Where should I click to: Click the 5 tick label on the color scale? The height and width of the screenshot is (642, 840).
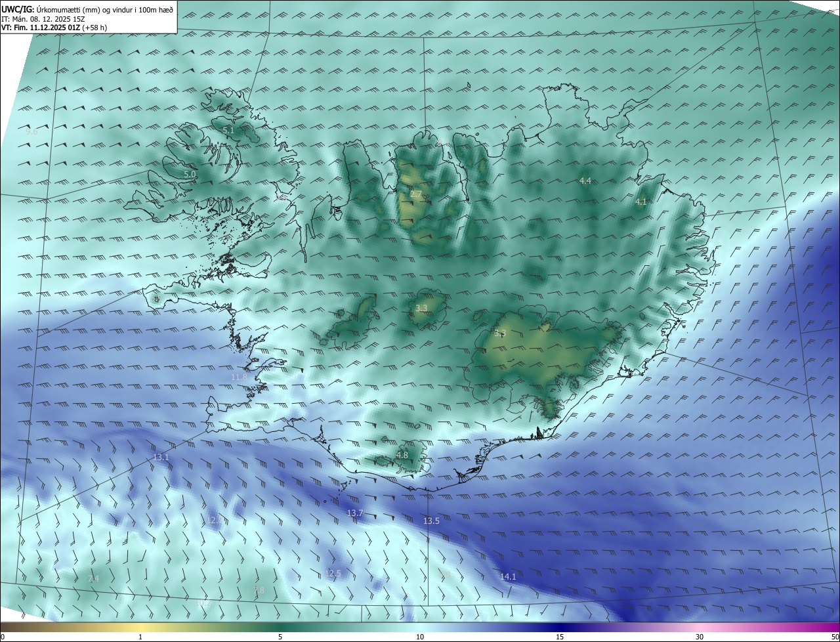(x=280, y=637)
